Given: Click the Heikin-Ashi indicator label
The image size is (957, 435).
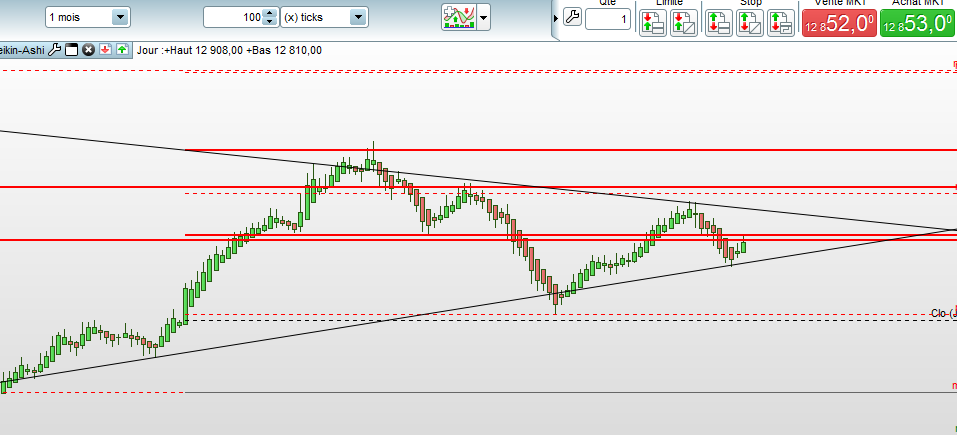Looking at the screenshot, I should (x=23, y=50).
